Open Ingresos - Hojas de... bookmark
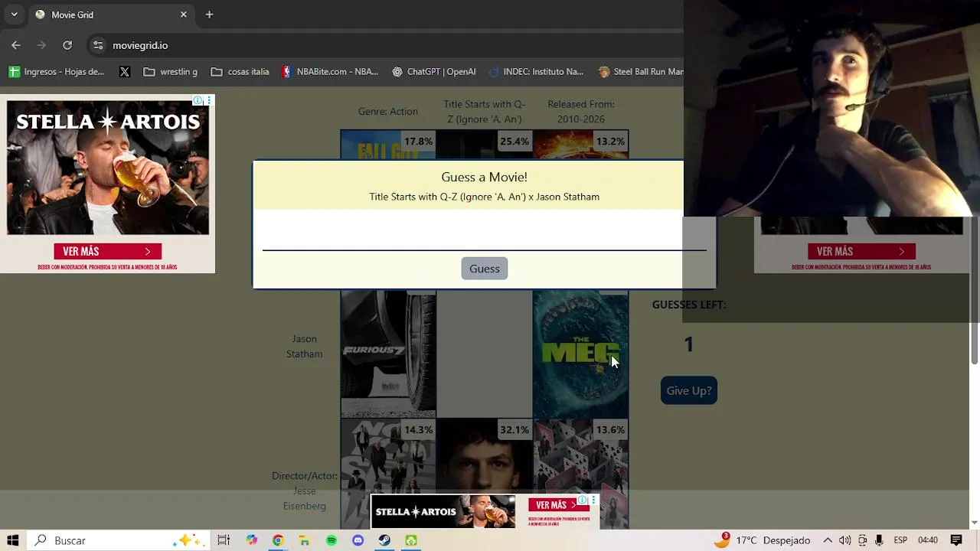Viewport: 980px width, 551px height. (x=57, y=72)
